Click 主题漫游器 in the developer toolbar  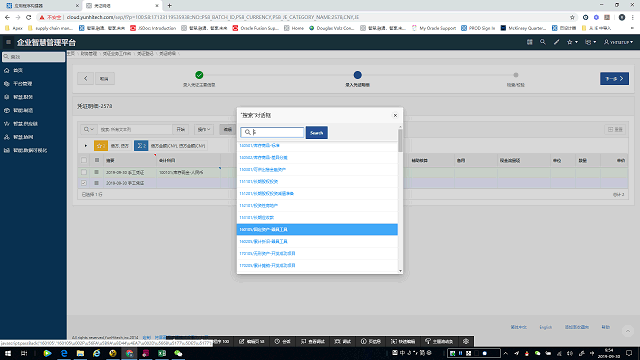pyautogui.click(x=439, y=342)
